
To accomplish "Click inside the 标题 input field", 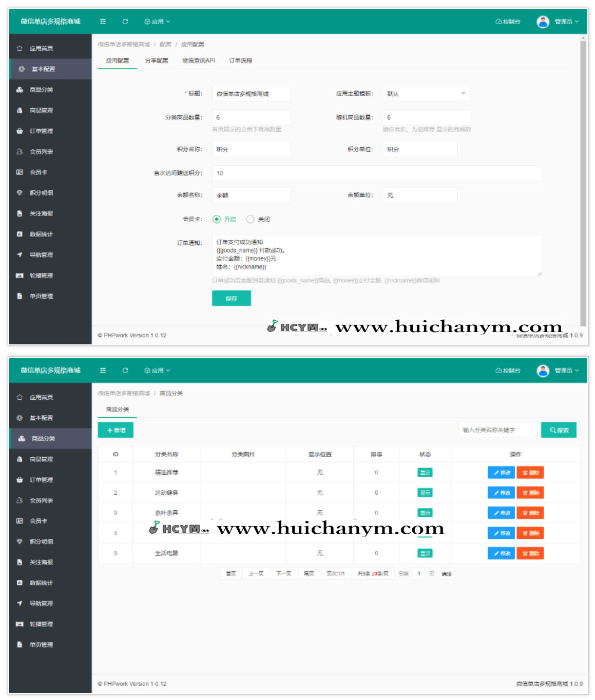I will tap(251, 93).
